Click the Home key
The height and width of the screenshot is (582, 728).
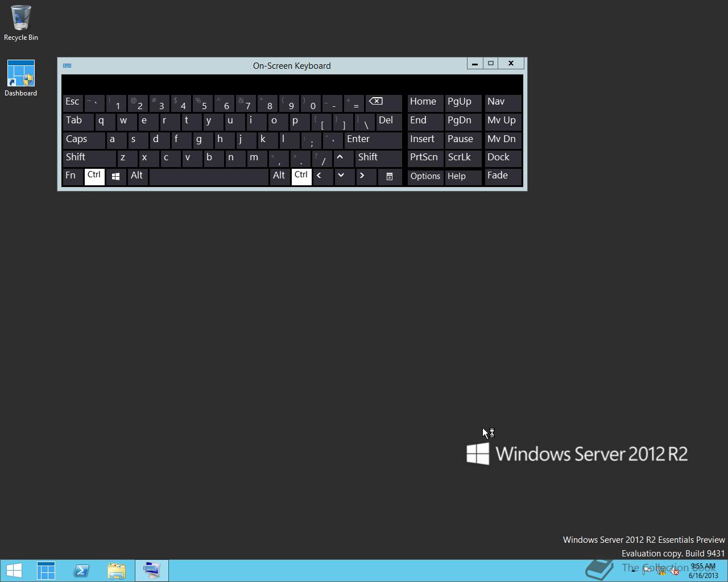click(425, 102)
